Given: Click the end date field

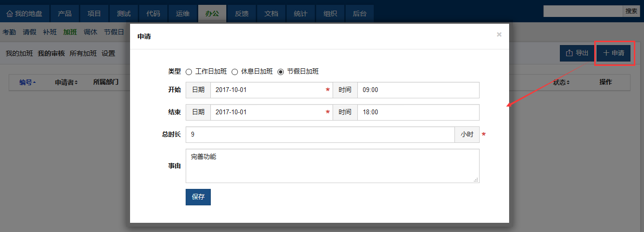Looking at the screenshot, I should (x=271, y=112).
